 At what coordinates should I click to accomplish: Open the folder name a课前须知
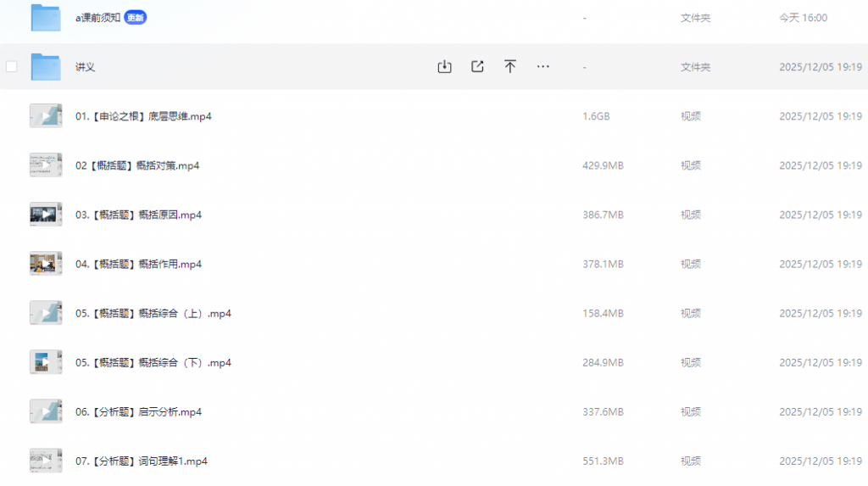pos(97,18)
